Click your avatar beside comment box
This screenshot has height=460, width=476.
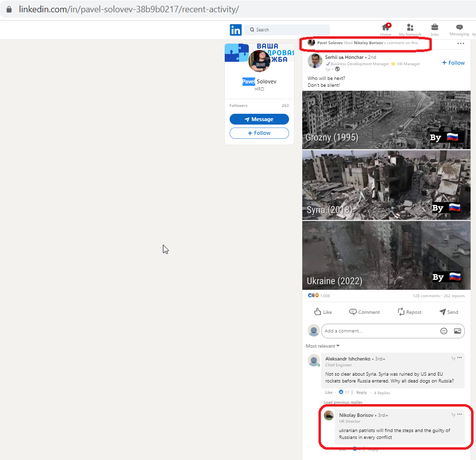(314, 331)
